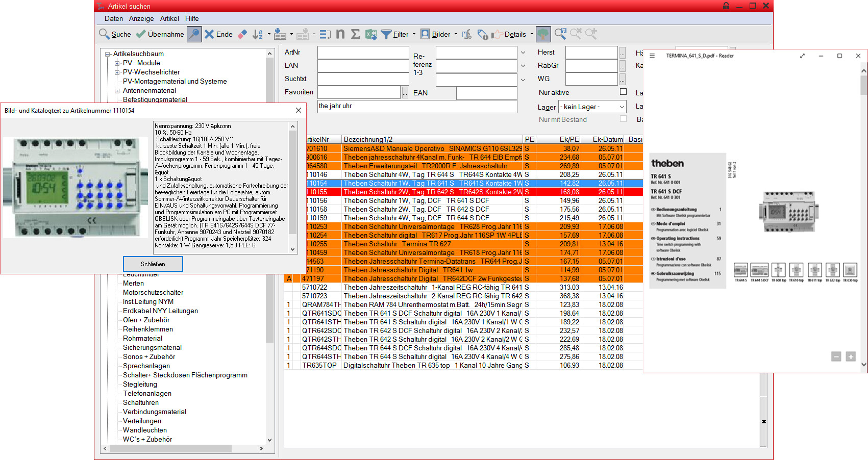Viewport: 868px width, 460px height.
Task: Click the import-into-table icon
Action: click(280, 34)
